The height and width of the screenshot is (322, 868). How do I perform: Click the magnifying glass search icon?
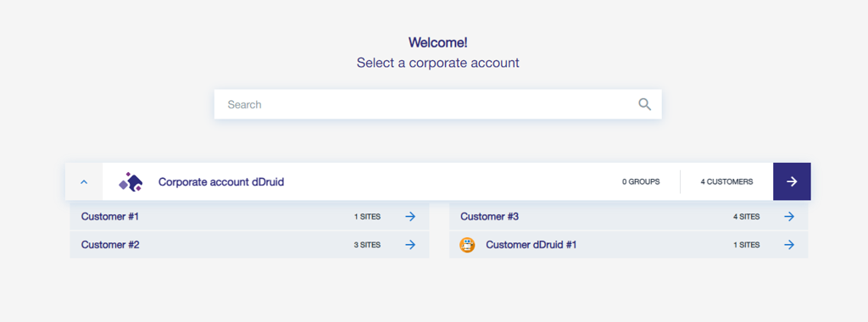(644, 104)
